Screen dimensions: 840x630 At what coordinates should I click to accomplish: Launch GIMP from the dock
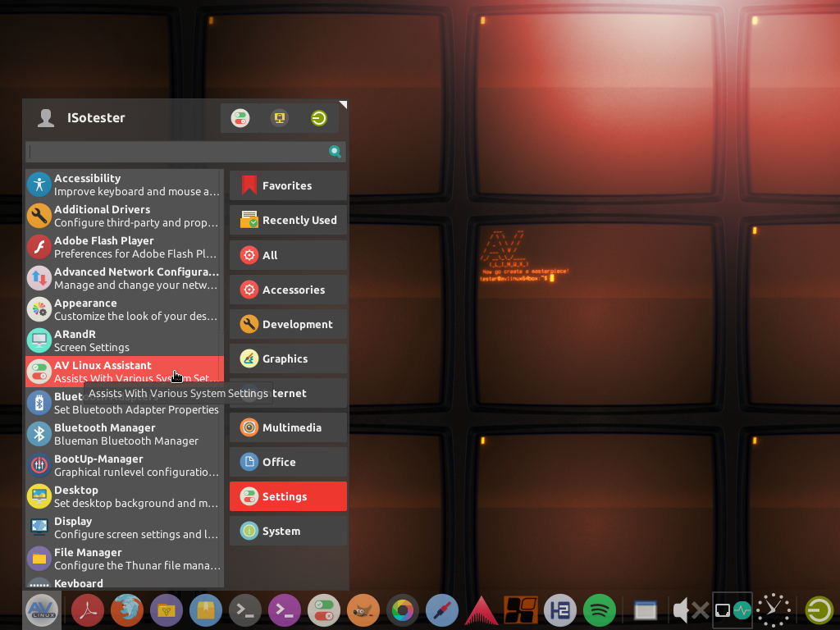click(x=363, y=611)
